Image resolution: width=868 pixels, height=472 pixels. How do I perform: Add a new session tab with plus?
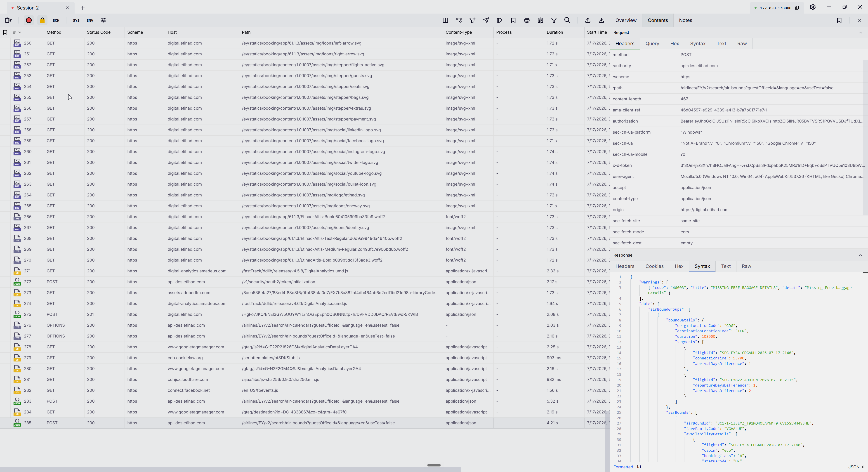coord(83,8)
